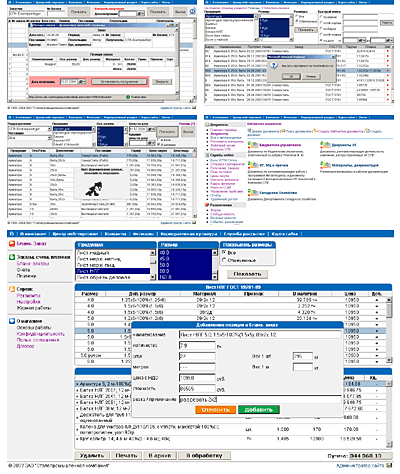Click the Печать button

[x=126, y=455]
